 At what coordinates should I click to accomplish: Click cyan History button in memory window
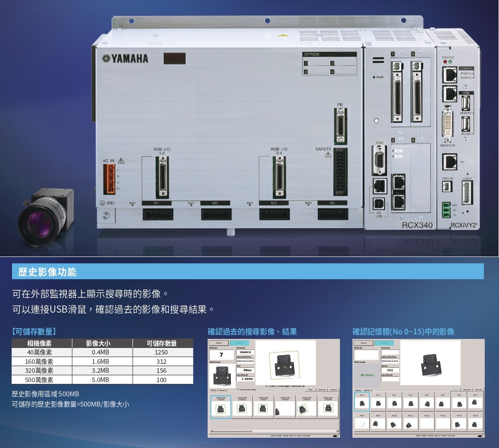(x=384, y=343)
